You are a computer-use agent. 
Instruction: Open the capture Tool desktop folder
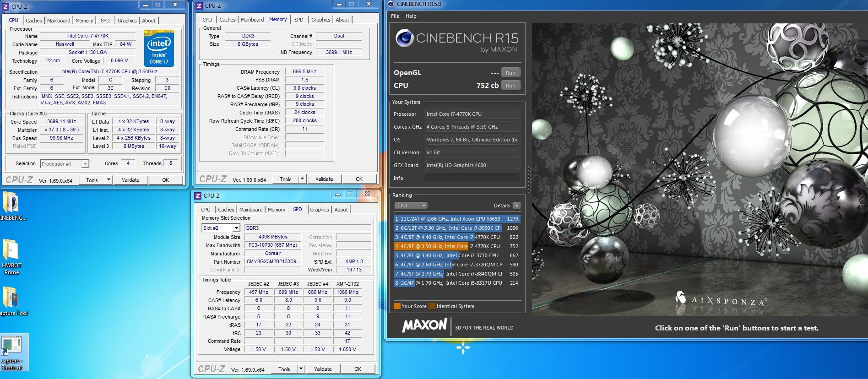(11, 298)
